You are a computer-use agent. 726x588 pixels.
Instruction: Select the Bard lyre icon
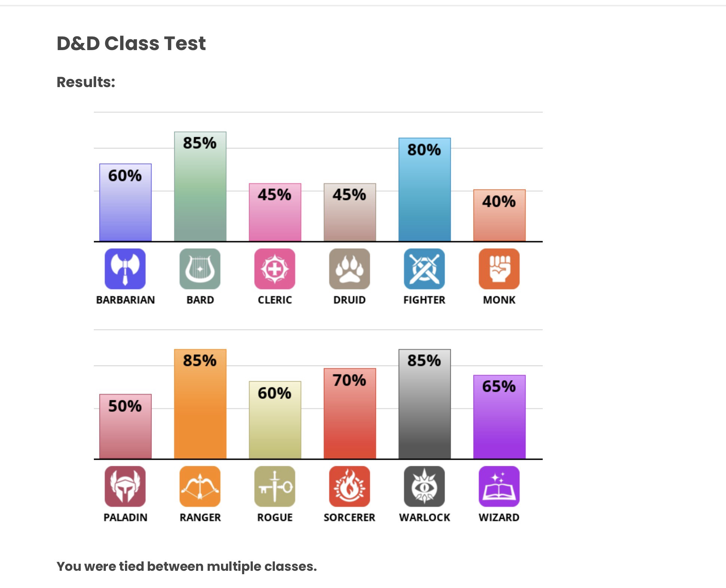coord(200,269)
